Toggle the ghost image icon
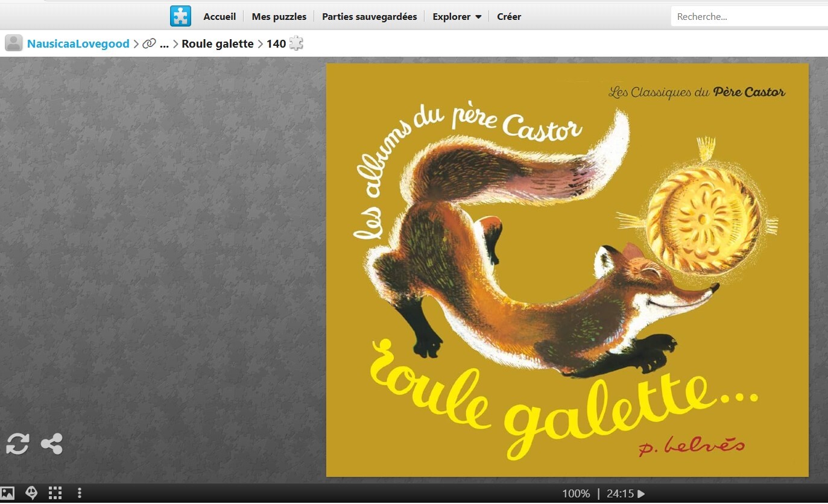Viewport: 828px width, 504px height. pos(31,493)
